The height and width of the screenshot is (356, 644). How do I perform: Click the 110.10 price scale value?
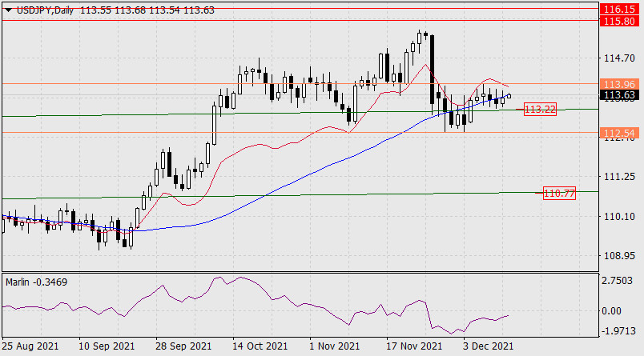[x=619, y=217]
